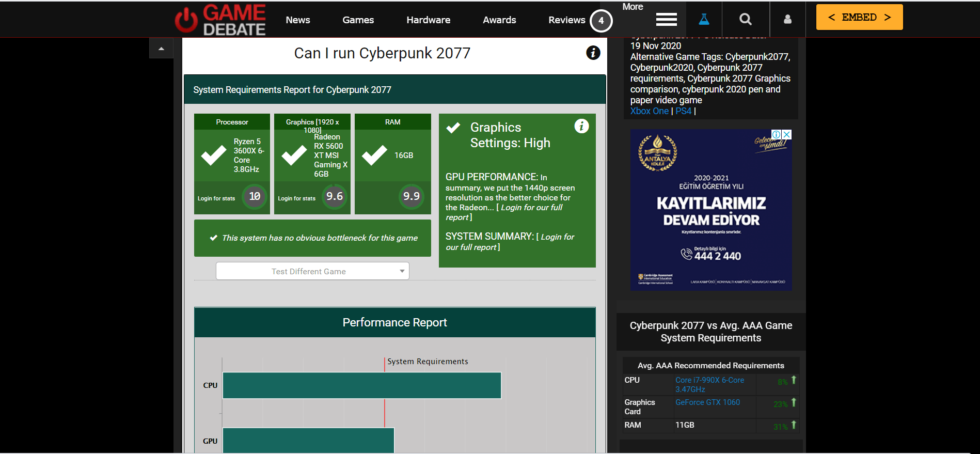Click the GPU performance bar
This screenshot has width=980, height=454.
coord(308,441)
